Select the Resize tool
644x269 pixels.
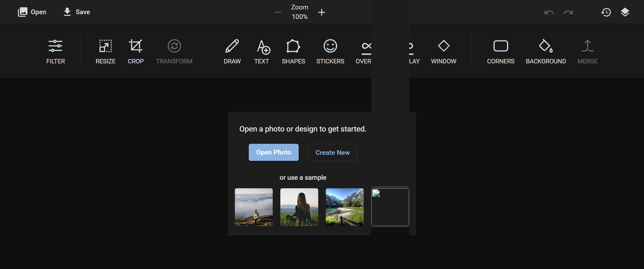(x=105, y=51)
